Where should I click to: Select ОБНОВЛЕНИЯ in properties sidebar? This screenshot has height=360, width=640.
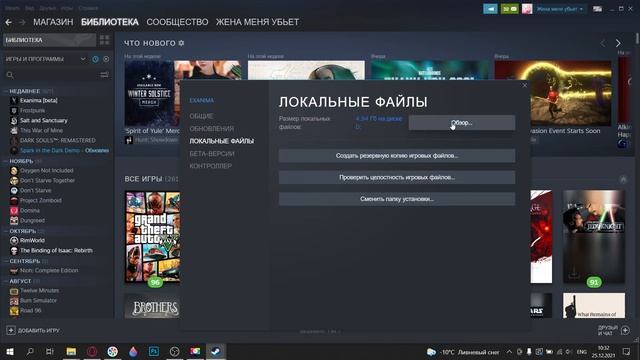point(211,129)
